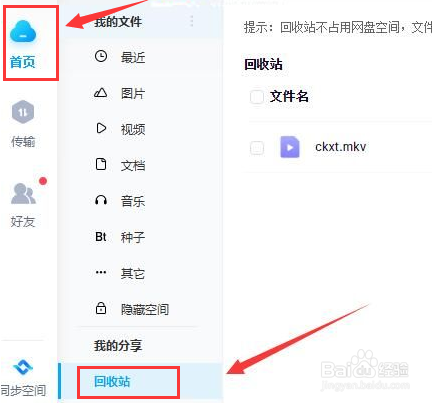Open the 最近 recent files list

tap(133, 58)
